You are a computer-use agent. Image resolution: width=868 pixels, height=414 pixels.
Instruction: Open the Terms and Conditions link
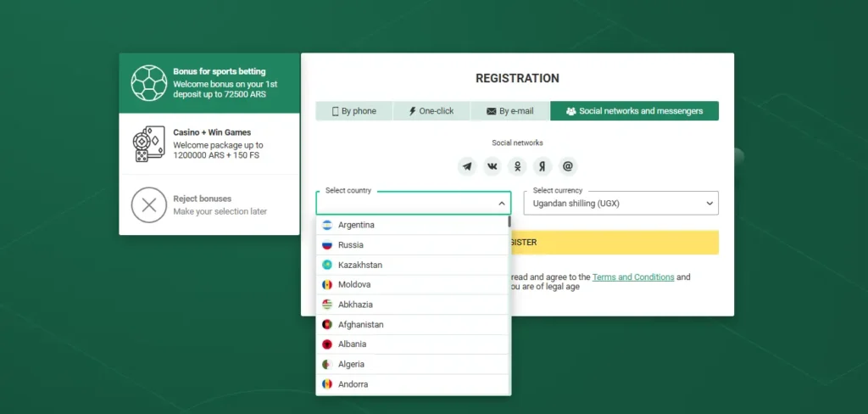point(633,277)
